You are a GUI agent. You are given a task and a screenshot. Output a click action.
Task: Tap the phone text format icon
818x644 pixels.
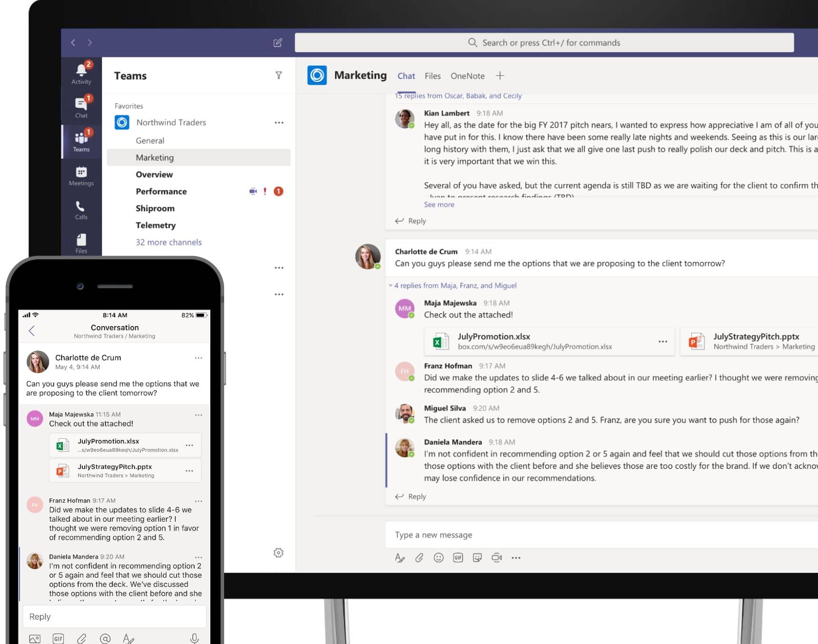128,639
